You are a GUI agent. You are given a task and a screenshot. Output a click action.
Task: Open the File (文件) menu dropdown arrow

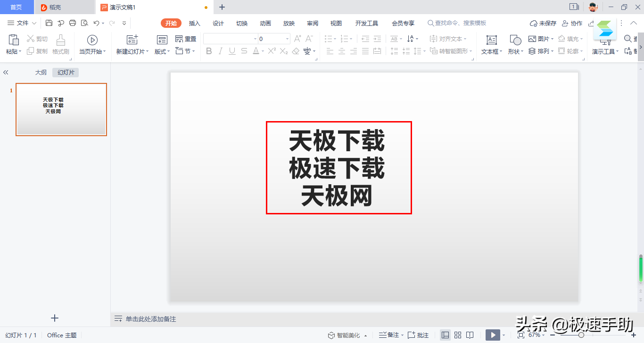pos(34,23)
